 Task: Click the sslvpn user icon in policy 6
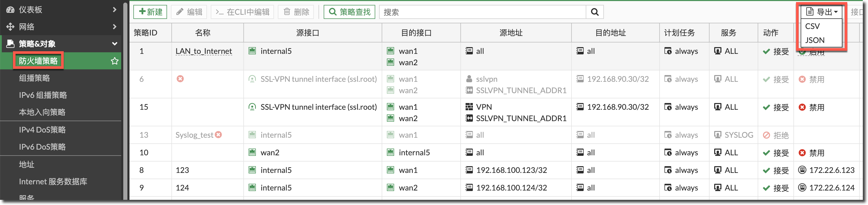[469, 79]
